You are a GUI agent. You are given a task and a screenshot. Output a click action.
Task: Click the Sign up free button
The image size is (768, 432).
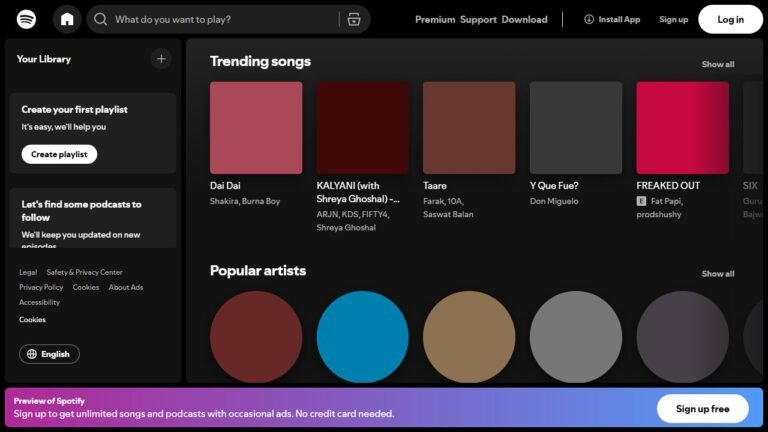click(702, 409)
